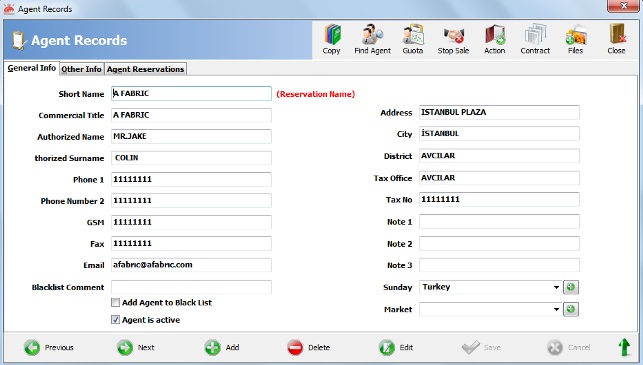Click the red Reservation Name label

point(316,94)
